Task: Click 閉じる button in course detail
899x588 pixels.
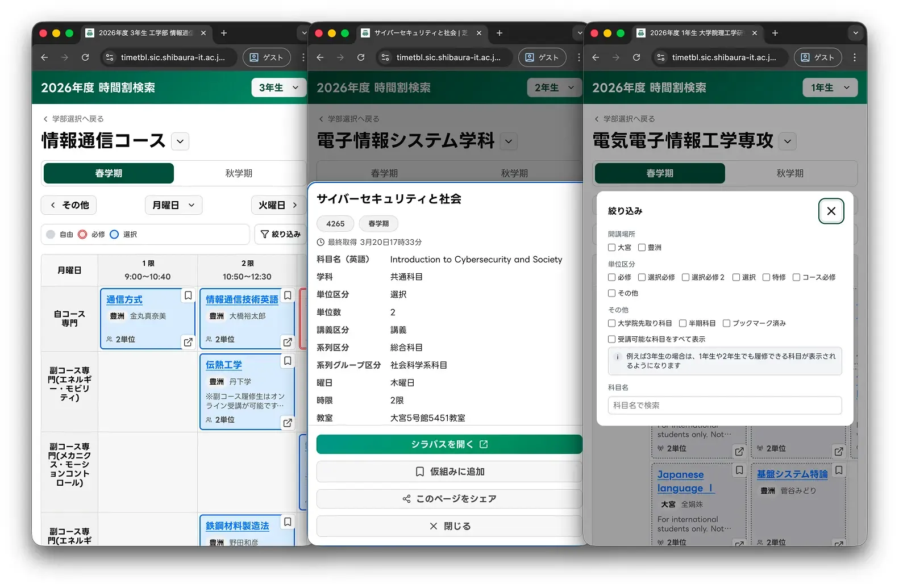Action: (x=449, y=526)
